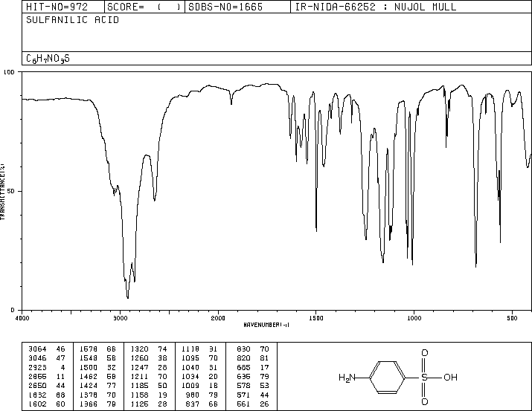Screen dimensions: 532x411
Task: Click the HIT-NO=972 header cell
Action: pos(63,7)
